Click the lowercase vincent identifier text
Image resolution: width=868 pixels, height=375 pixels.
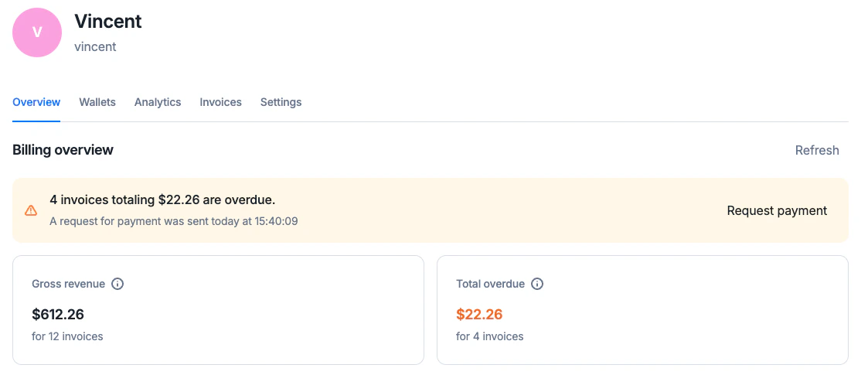95,47
